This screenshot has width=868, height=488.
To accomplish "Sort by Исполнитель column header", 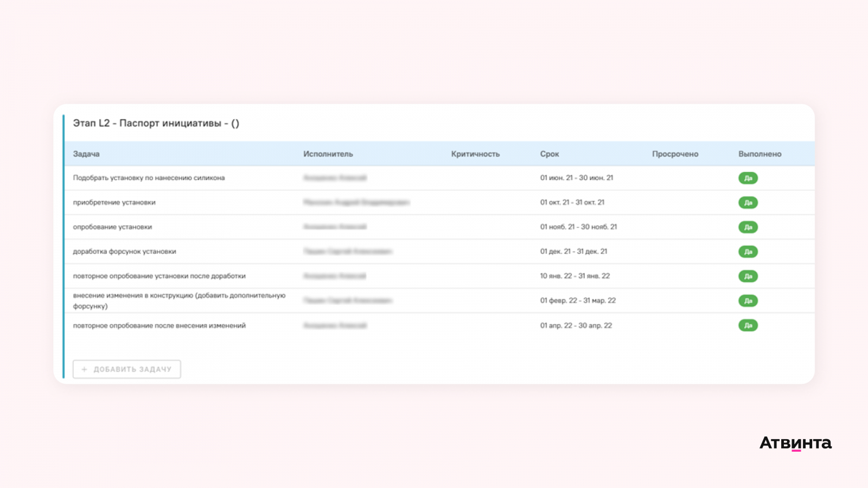I will 328,154.
